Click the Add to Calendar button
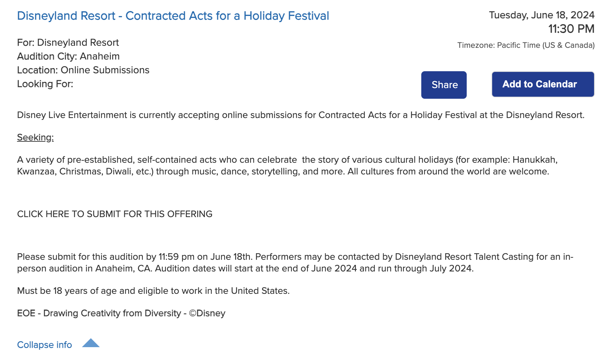603x364 pixels. click(x=543, y=84)
